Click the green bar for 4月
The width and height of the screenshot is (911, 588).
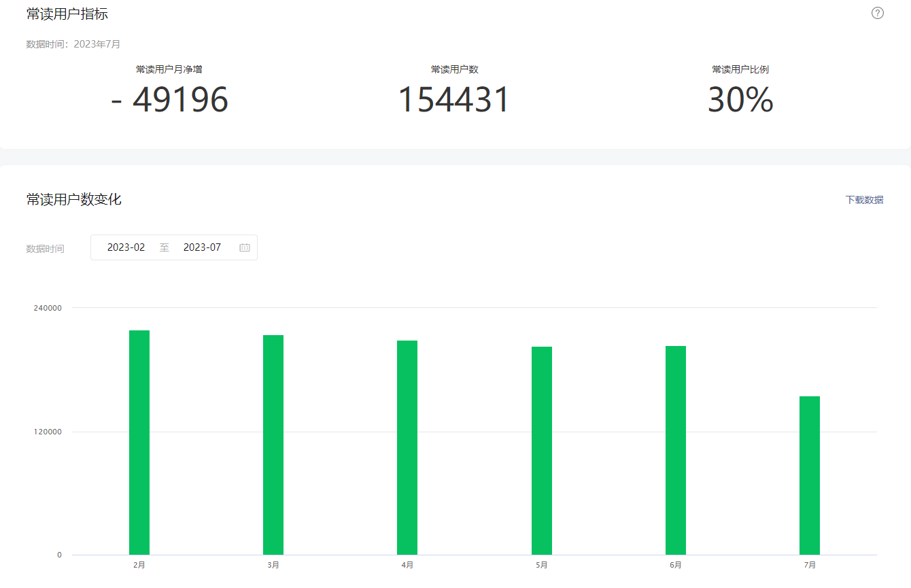(x=407, y=448)
